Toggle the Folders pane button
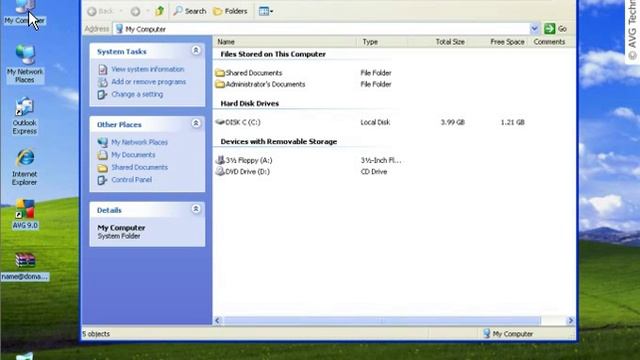This screenshot has height=360, width=640. [231, 11]
